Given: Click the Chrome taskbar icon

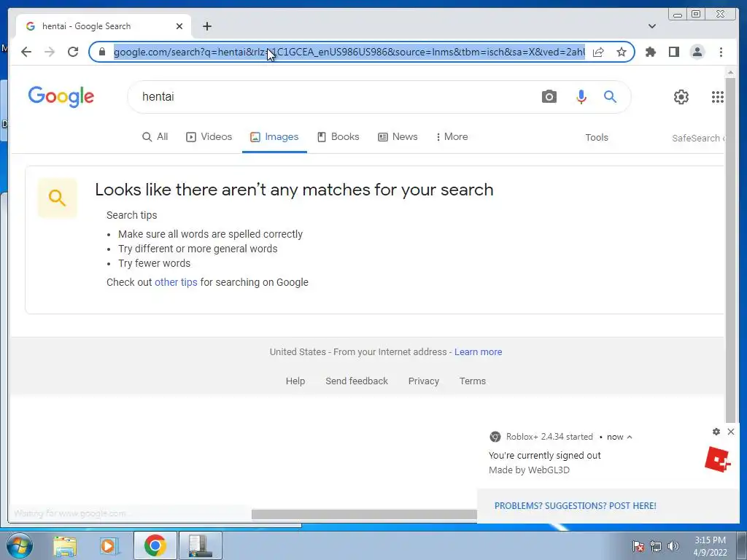Looking at the screenshot, I should pyautogui.click(x=155, y=545).
